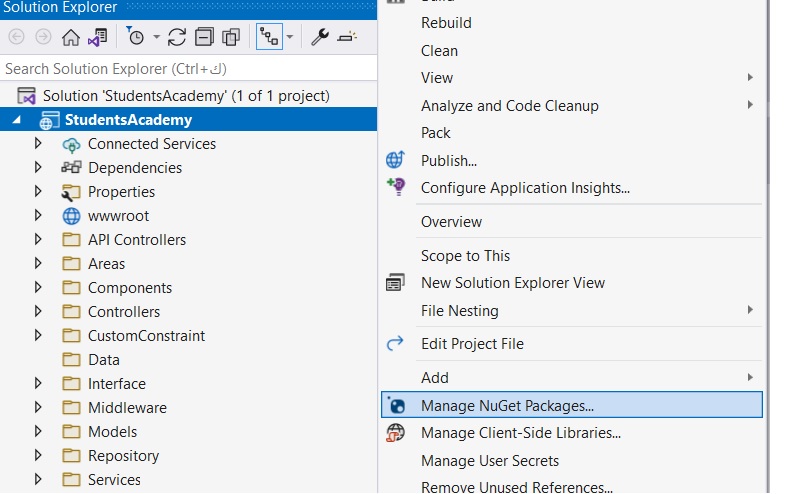The image size is (795, 494).
Task: Expand API Controllers folder
Action: [x=38, y=239]
